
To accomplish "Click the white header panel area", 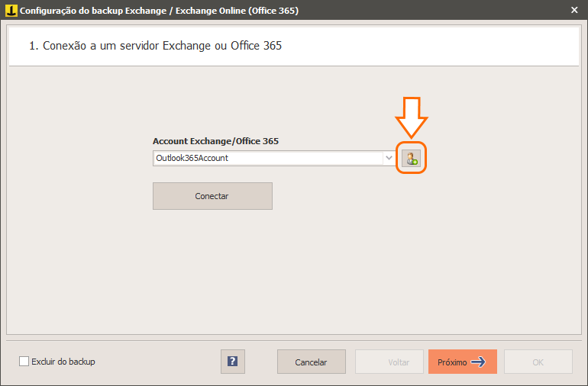I will coord(294,46).
